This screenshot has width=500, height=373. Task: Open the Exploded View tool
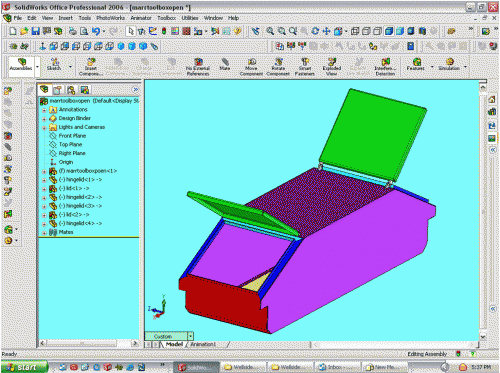click(332, 66)
